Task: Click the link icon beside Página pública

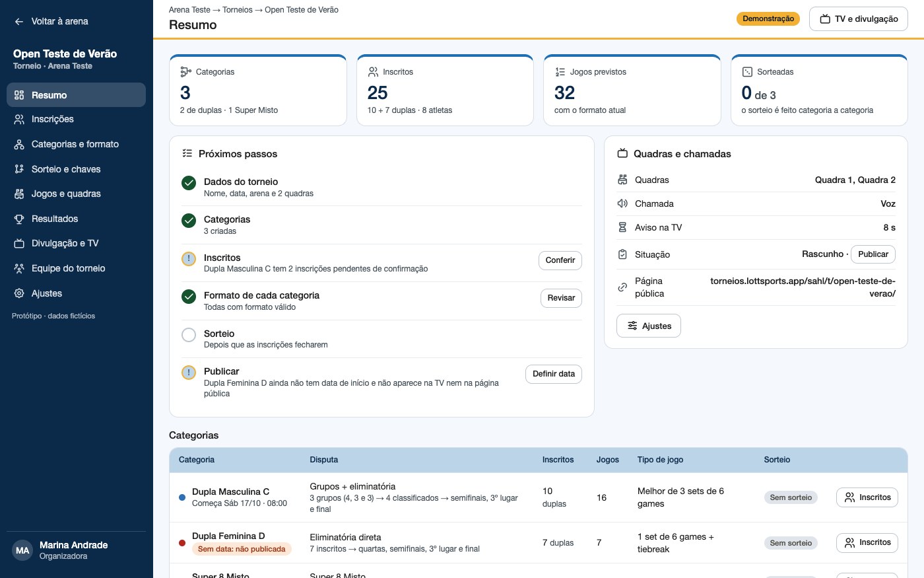Action: click(x=622, y=287)
